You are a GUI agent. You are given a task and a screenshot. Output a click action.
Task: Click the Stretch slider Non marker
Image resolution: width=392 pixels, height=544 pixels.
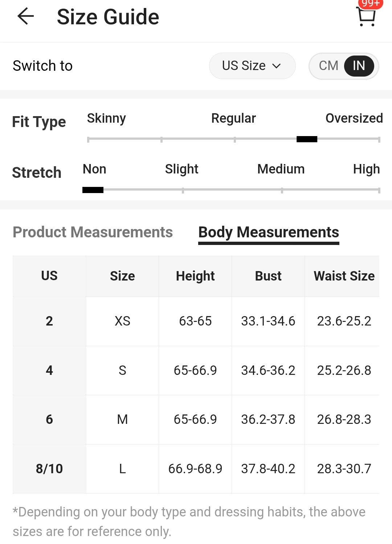point(93,190)
